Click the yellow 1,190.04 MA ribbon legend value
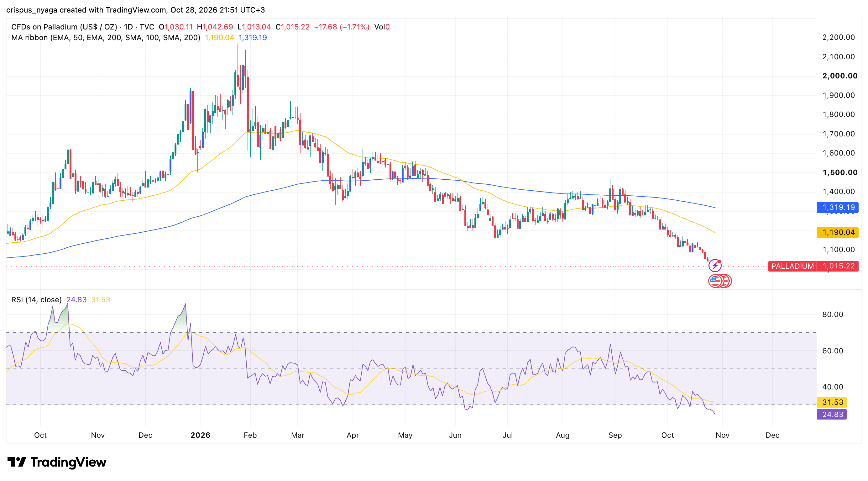 click(x=219, y=37)
